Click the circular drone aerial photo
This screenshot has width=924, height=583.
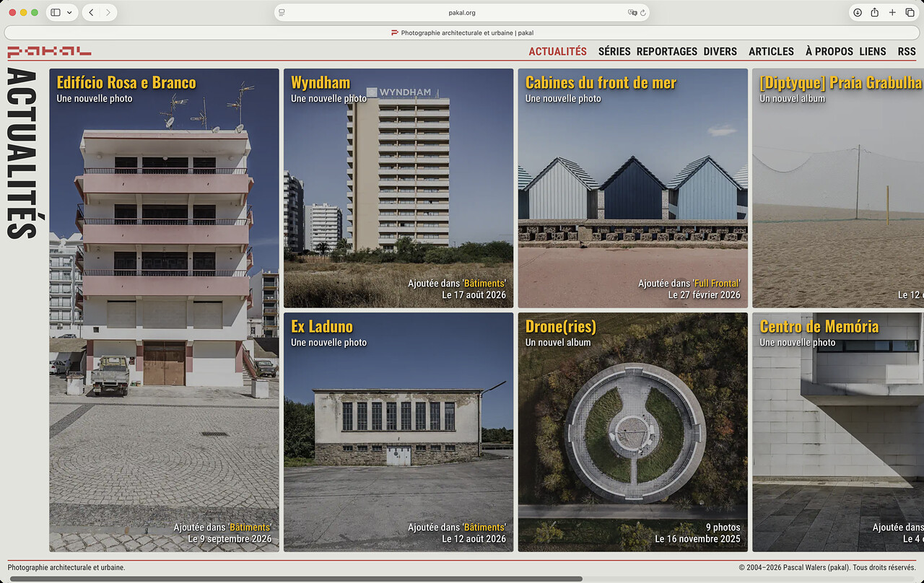tap(633, 432)
